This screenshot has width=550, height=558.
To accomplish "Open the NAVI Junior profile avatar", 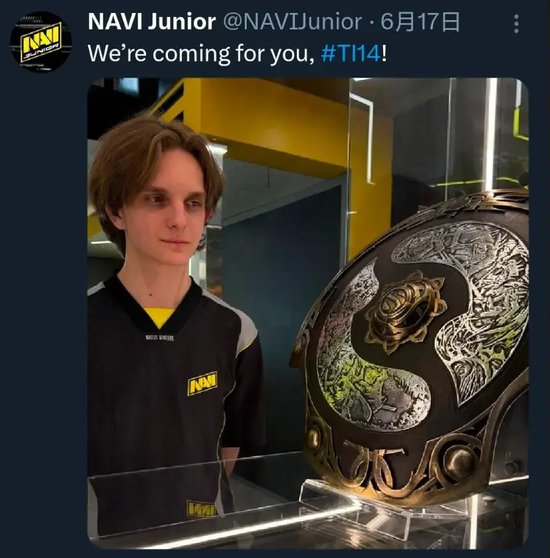I will pos(41,41).
